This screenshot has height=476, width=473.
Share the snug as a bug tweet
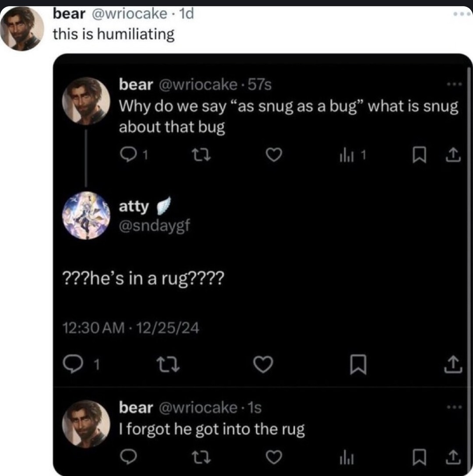tap(453, 154)
